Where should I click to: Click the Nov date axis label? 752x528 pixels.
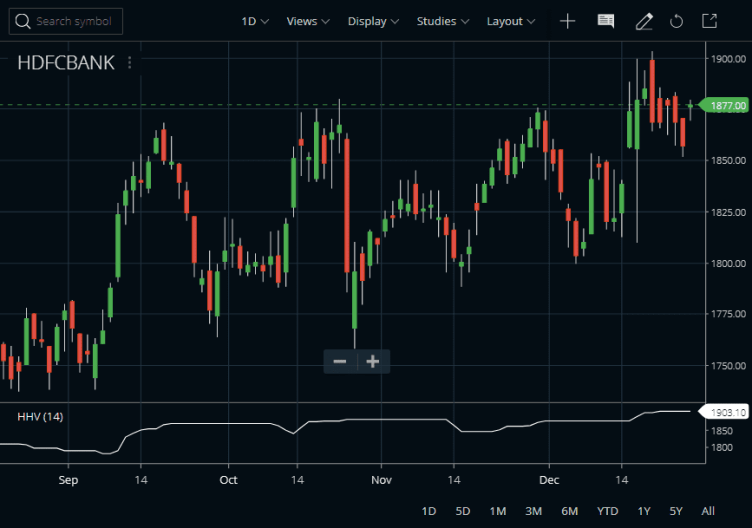point(381,480)
